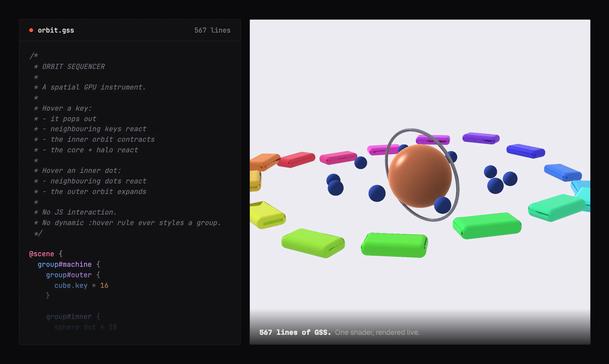The width and height of the screenshot is (609, 364).
Task: Click the 'it pops out' comment line
Action: click(73, 119)
